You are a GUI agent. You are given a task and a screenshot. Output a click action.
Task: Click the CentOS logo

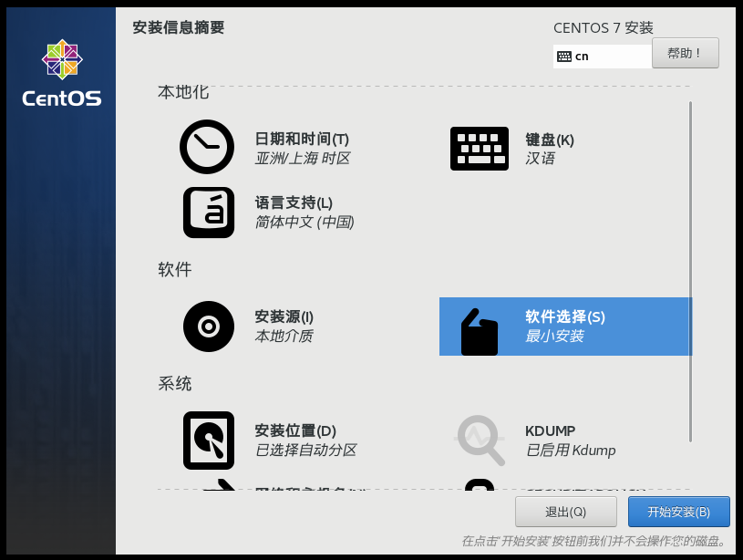[62, 73]
